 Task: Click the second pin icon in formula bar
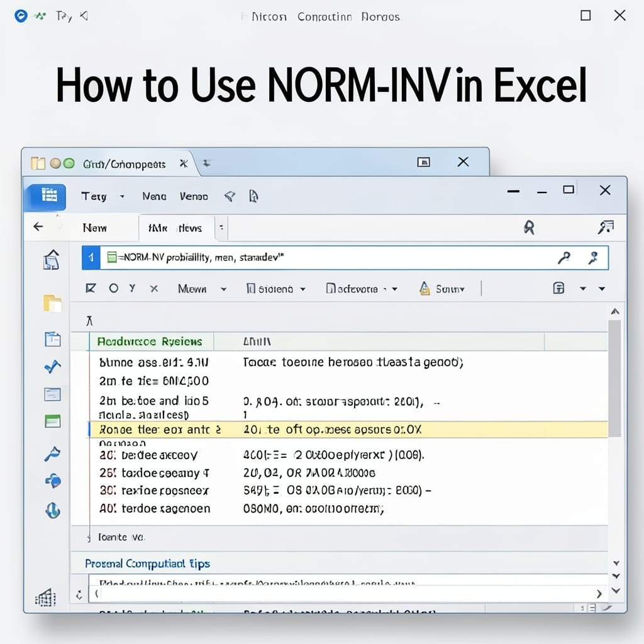click(x=592, y=258)
